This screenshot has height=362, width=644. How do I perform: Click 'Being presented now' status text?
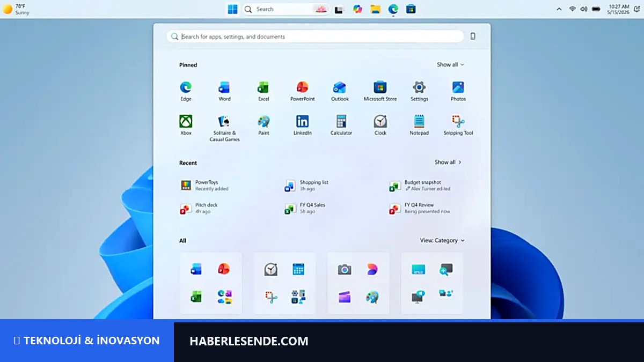(427, 211)
